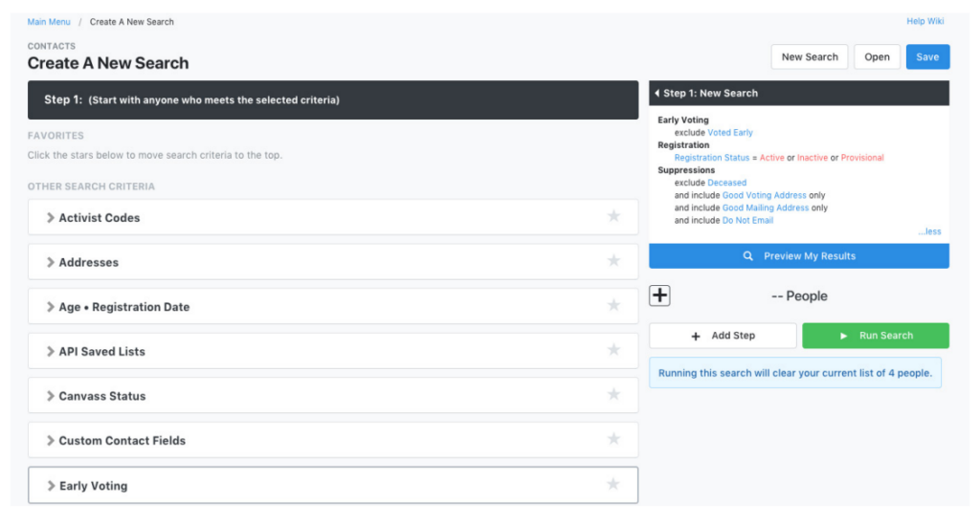Click Preview My Results with magnifier icon
Image resolution: width=980 pixels, height=525 pixels.
tap(799, 256)
